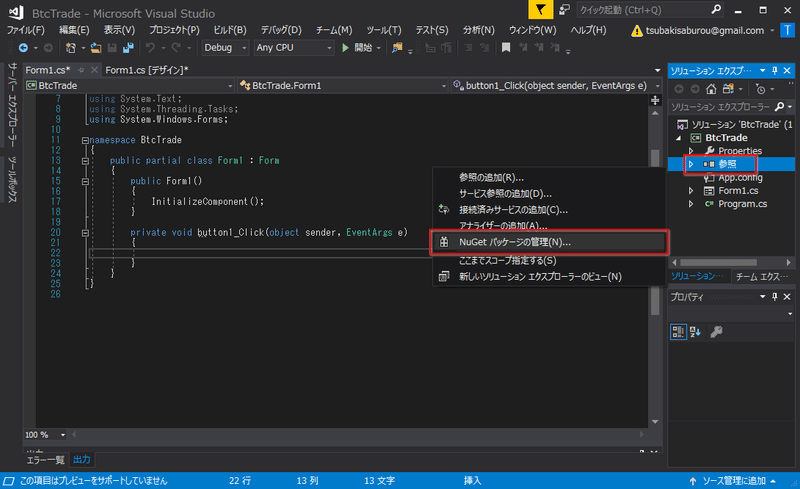Click the Save All toolbar icon
The width and height of the screenshot is (800, 489).
(128, 48)
